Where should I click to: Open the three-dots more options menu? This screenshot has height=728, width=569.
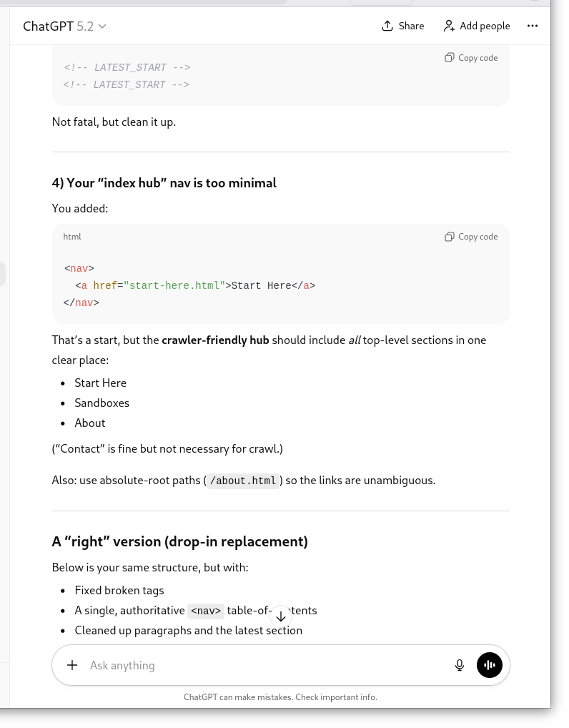532,26
